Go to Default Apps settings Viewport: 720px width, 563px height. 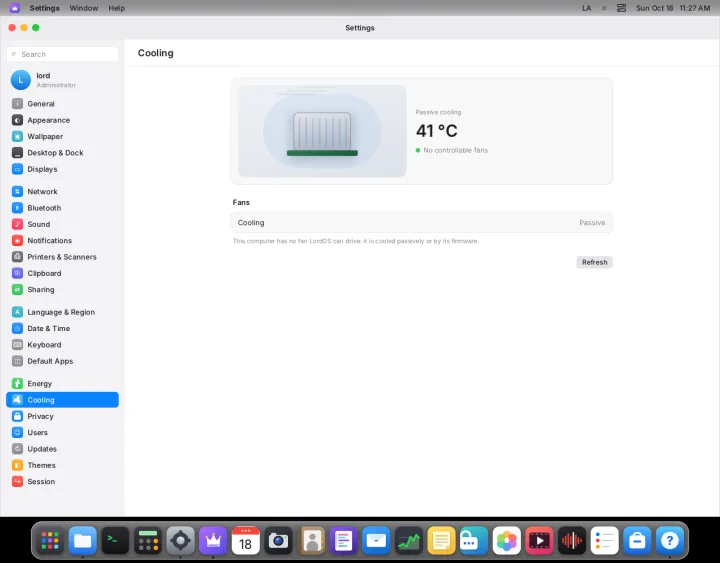coord(62,361)
